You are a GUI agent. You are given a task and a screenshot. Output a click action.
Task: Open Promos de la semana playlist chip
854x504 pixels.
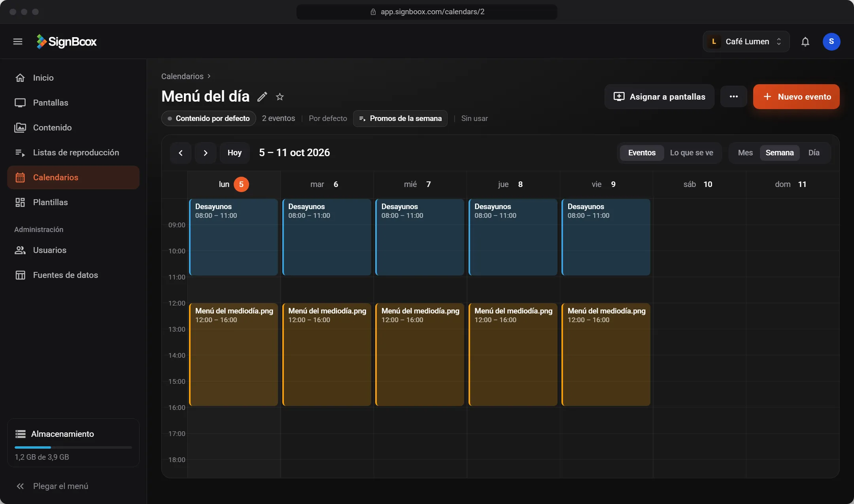pos(400,119)
